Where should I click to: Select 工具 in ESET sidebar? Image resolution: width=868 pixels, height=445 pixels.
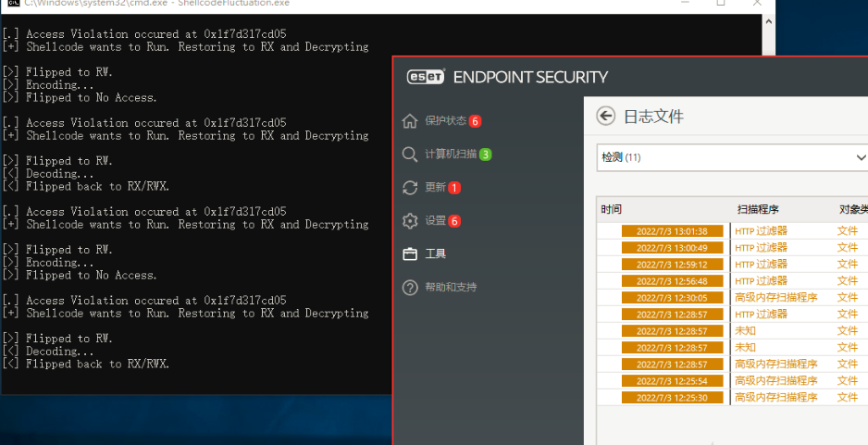pyautogui.click(x=435, y=253)
